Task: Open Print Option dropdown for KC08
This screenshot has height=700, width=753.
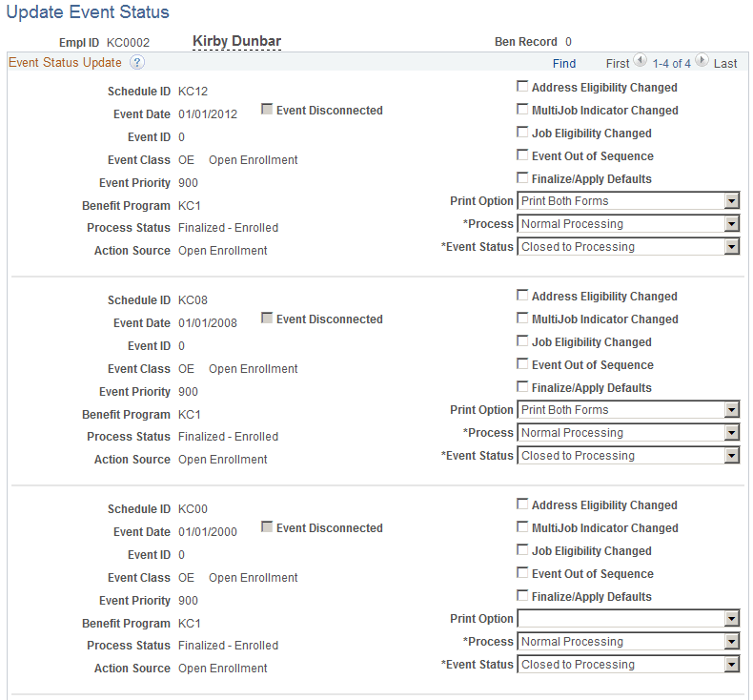Action: (x=628, y=410)
